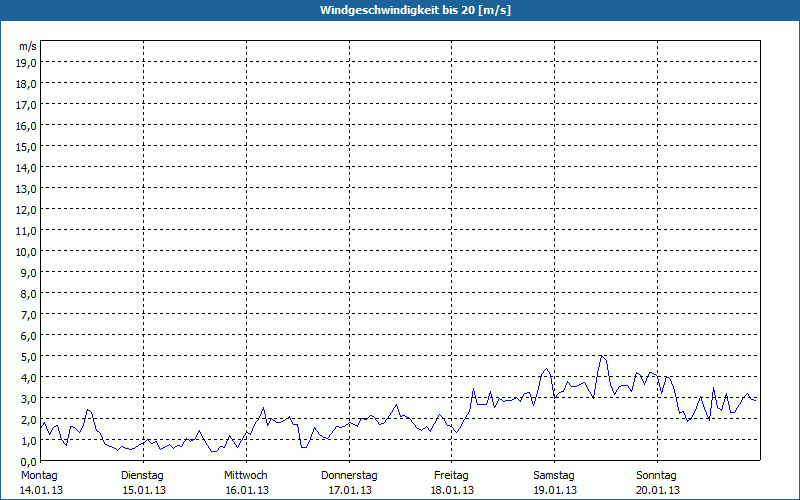The height and width of the screenshot is (500, 800).
Task: Click the date label 16.01.13
Action: coord(247,490)
